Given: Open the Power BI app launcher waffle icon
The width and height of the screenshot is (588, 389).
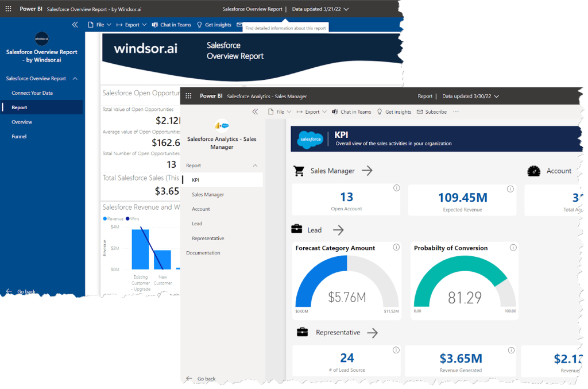Looking at the screenshot, I should click(188, 96).
